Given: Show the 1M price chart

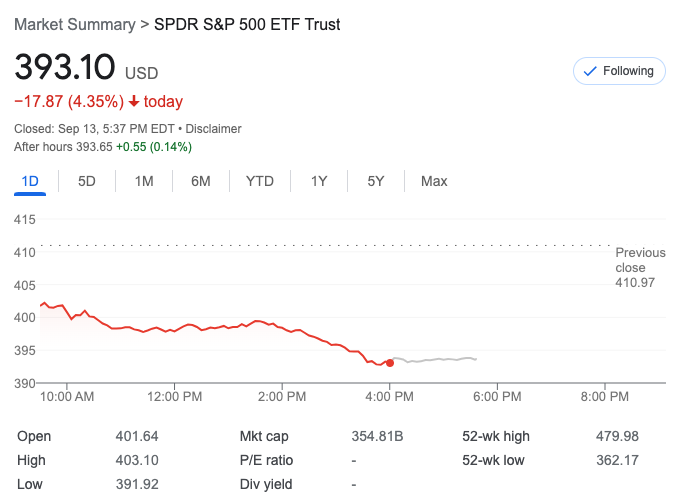Looking at the screenshot, I should [144, 181].
